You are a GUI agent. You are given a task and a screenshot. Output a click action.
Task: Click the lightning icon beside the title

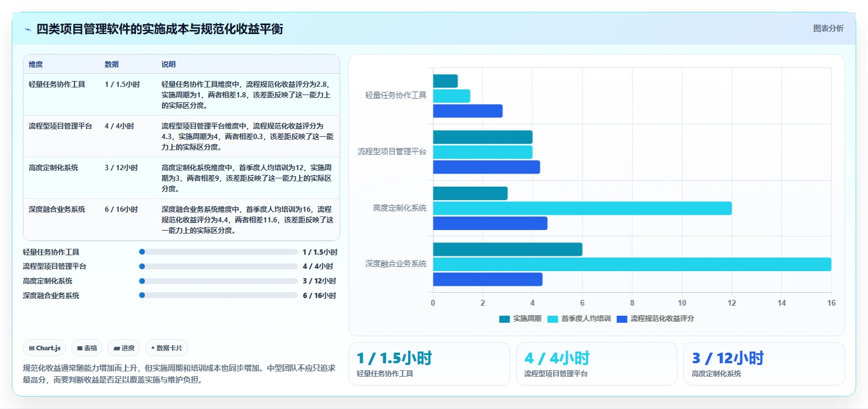[x=28, y=29]
